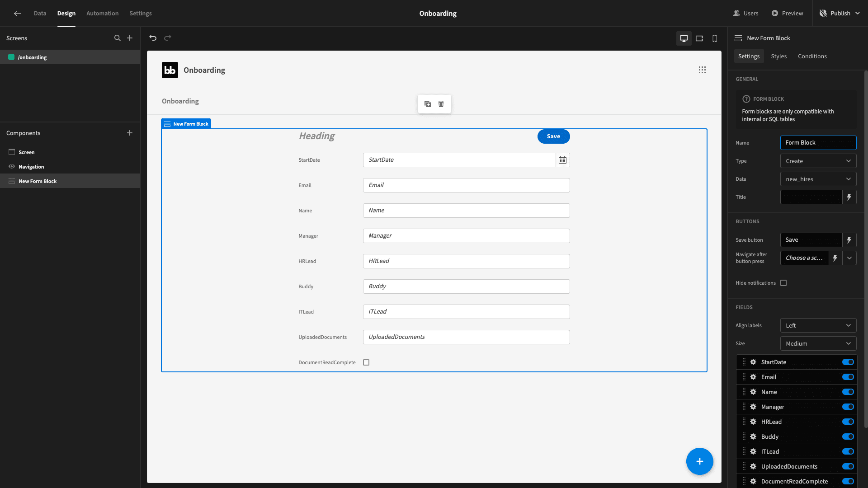Open Title field bindings lightning icon

[x=849, y=197]
